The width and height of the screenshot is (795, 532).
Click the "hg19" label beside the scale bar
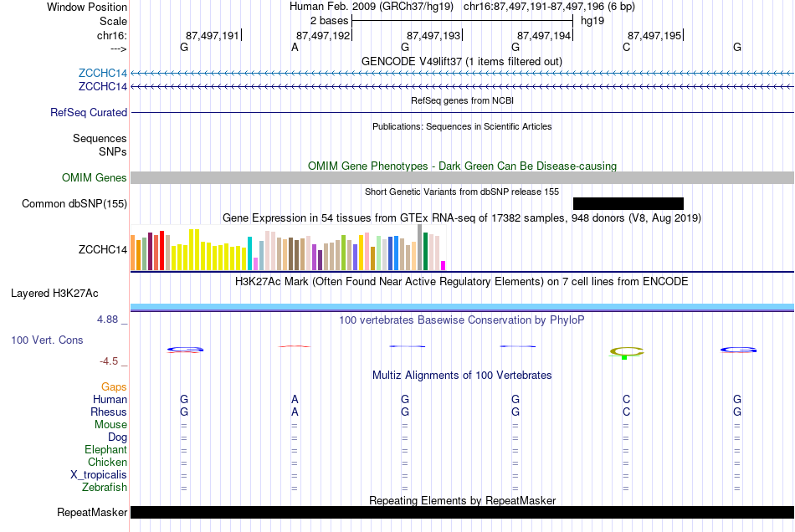point(592,21)
